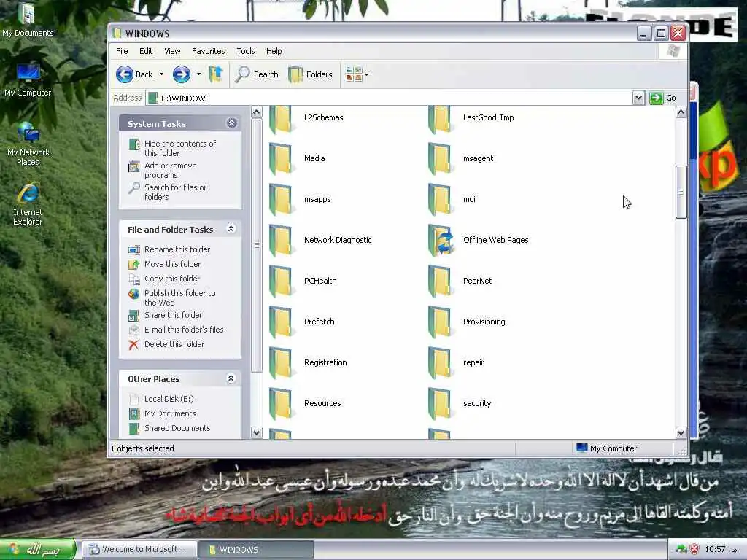Select the security folder icon

439,404
